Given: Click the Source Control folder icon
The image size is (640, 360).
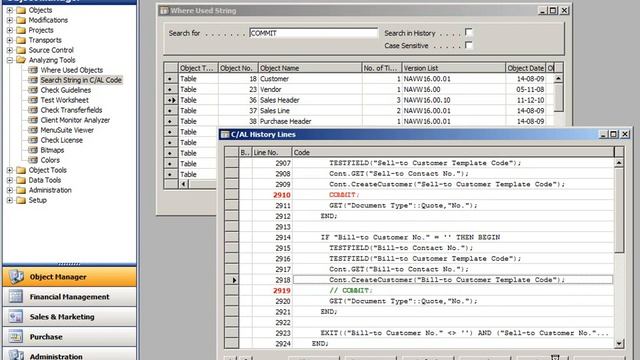Looking at the screenshot, I should (21, 50).
